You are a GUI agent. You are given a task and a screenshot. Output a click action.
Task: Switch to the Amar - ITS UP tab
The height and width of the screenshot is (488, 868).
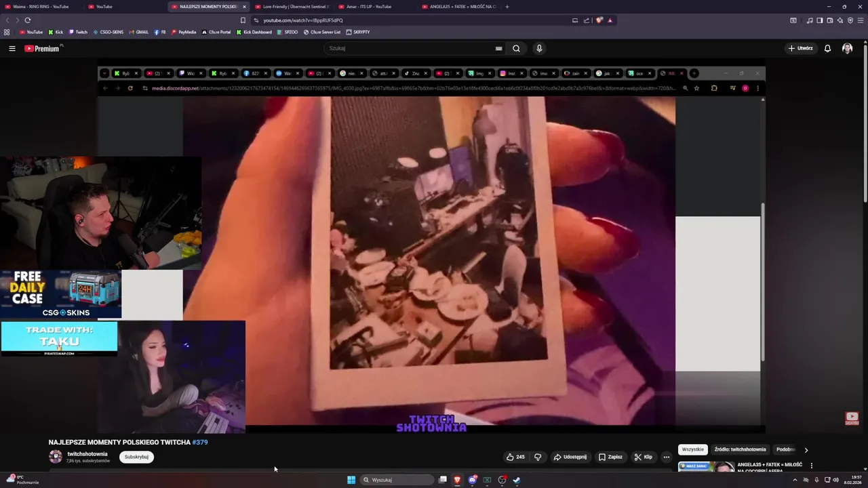point(370,7)
